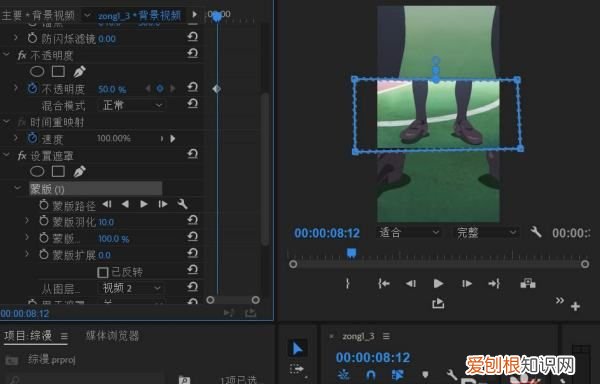The width and height of the screenshot is (600, 384).
Task: Select the Selection arrow tool
Action: [297, 348]
